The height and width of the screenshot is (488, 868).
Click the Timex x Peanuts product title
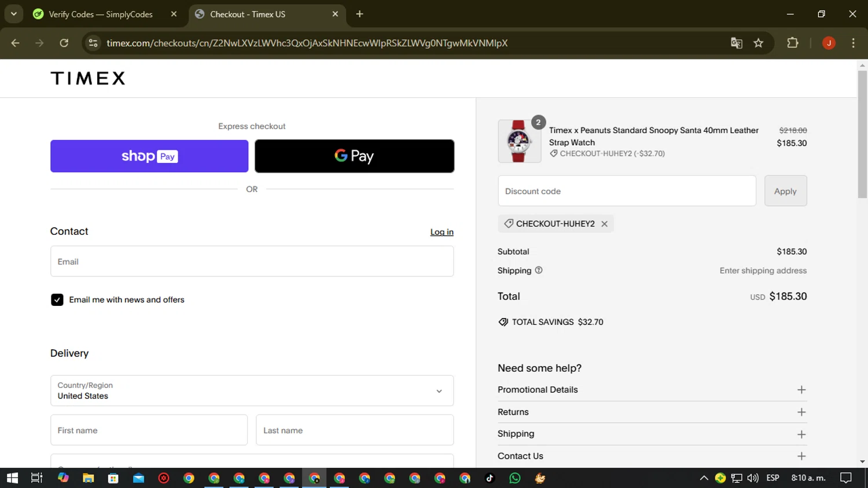pyautogui.click(x=654, y=136)
